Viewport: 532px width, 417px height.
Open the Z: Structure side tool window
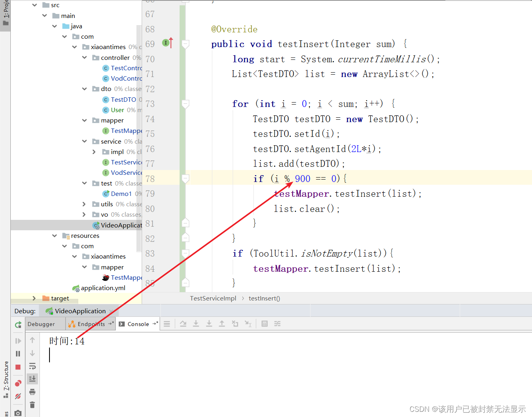click(6, 380)
